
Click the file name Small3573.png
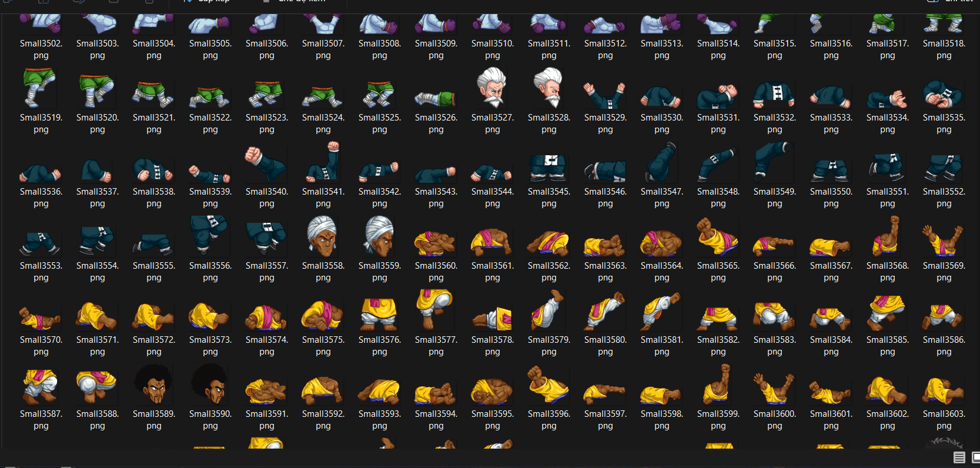(210, 346)
